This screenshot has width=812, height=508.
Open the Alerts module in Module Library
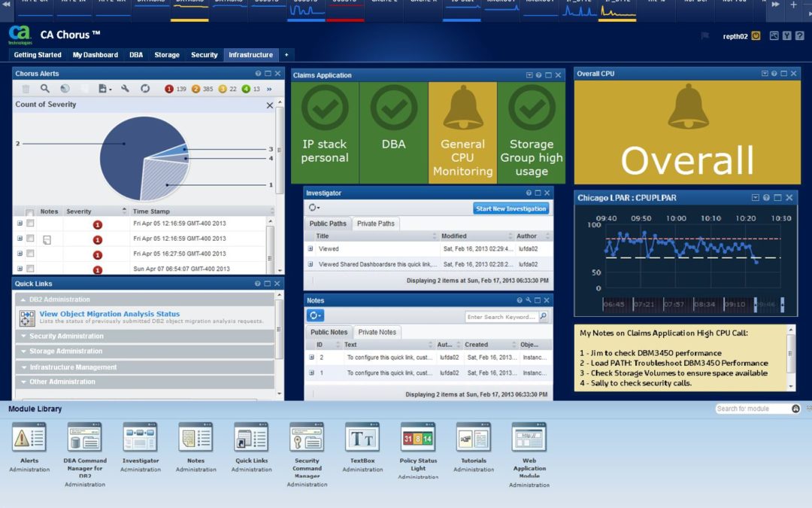[29, 437]
